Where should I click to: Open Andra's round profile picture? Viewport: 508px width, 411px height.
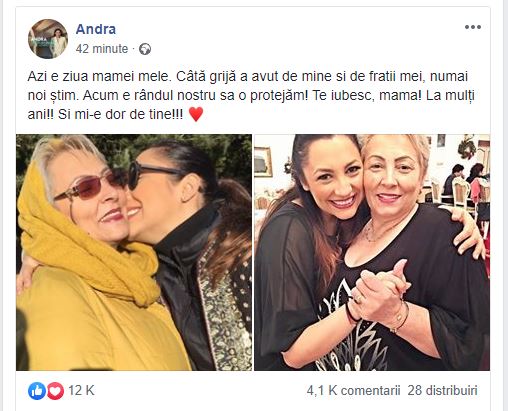[x=48, y=39]
